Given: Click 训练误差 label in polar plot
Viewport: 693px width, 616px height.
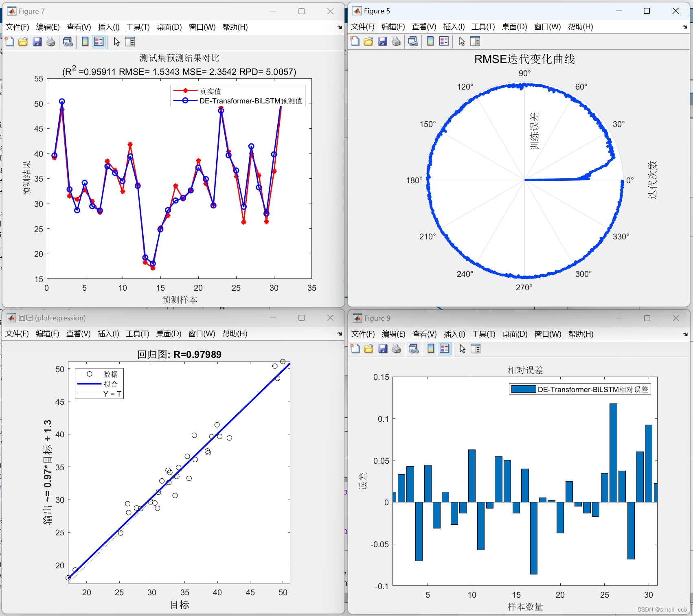Looking at the screenshot, I should 534,131.
